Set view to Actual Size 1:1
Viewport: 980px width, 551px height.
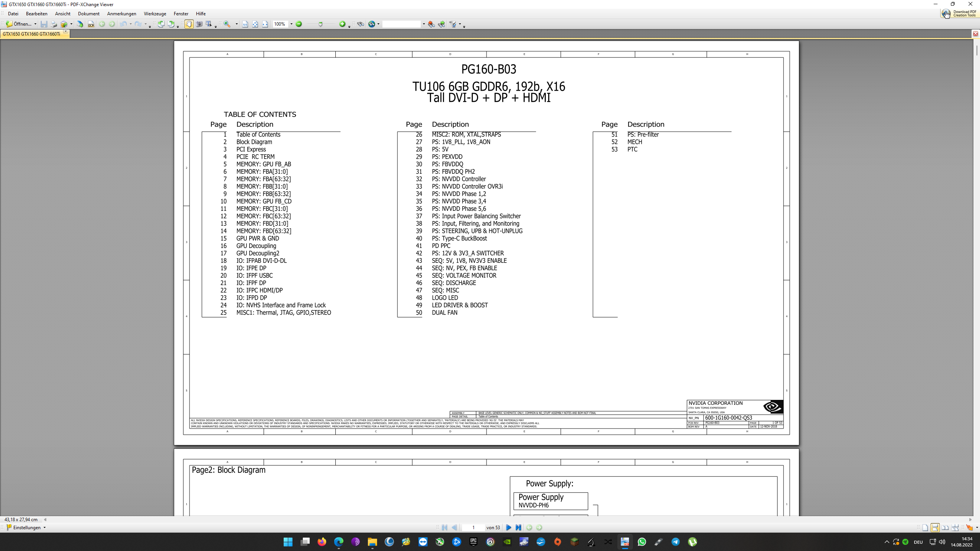point(245,24)
